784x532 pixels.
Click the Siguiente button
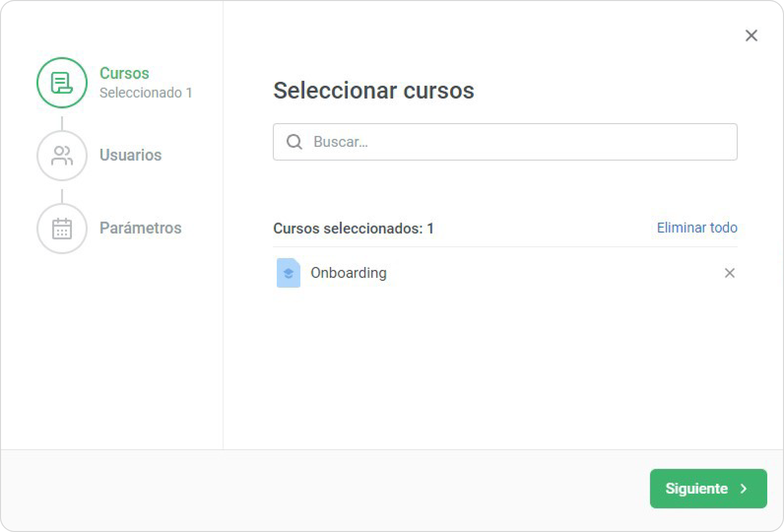tap(708, 489)
